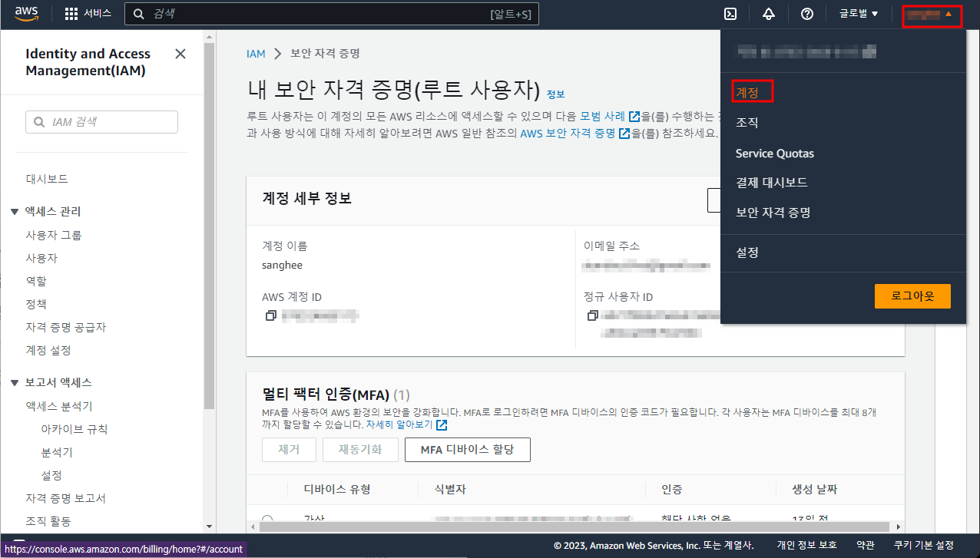This screenshot has height=558, width=980.
Task: Open 사용자 그룹 in sidebar
Action: [x=54, y=235]
